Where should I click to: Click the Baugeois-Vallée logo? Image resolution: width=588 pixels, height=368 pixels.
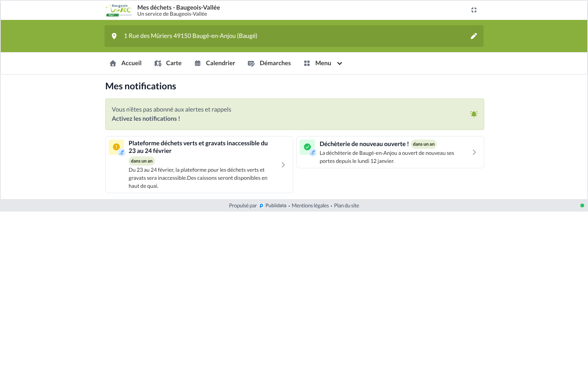119,10
